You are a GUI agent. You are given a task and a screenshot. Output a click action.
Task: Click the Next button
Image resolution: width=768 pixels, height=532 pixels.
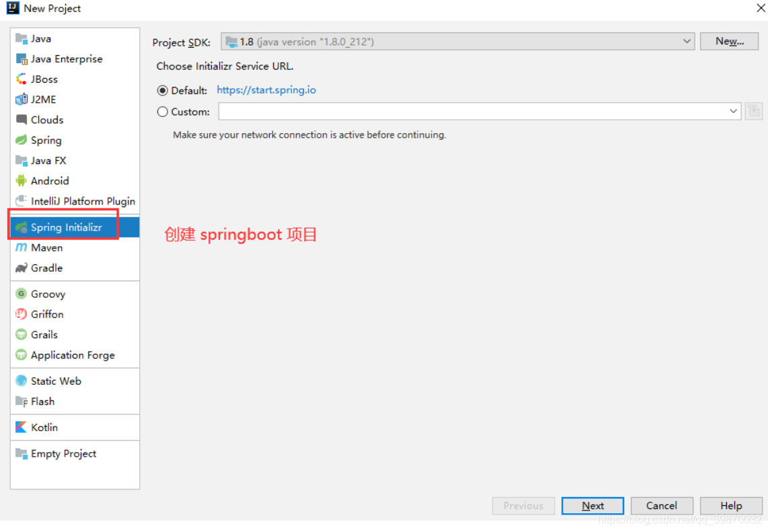pyautogui.click(x=592, y=506)
